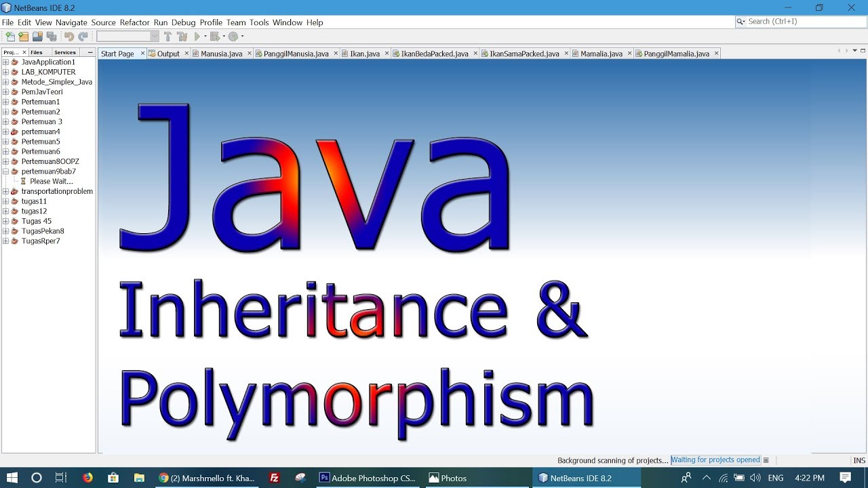Click the Build Project hammer icon

pyautogui.click(x=168, y=37)
